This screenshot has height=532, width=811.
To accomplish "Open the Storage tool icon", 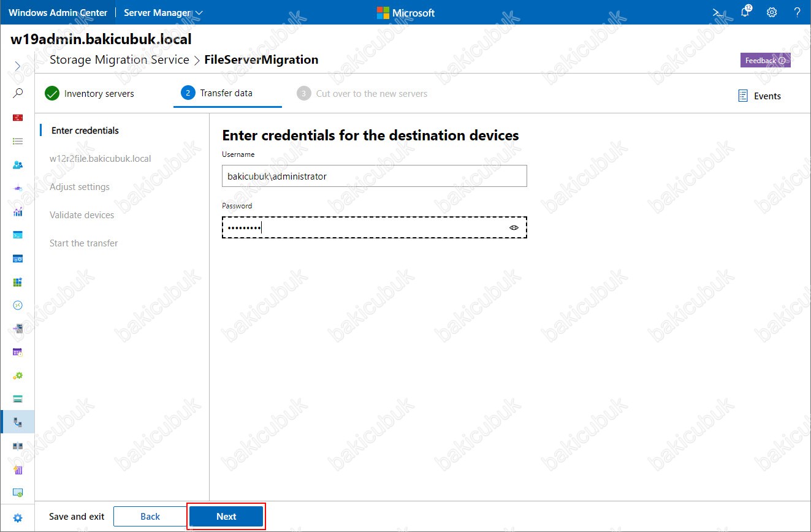I will coord(18,399).
